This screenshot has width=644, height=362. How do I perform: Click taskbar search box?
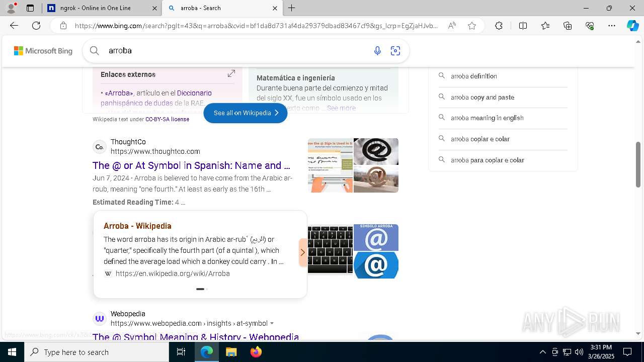click(x=97, y=352)
